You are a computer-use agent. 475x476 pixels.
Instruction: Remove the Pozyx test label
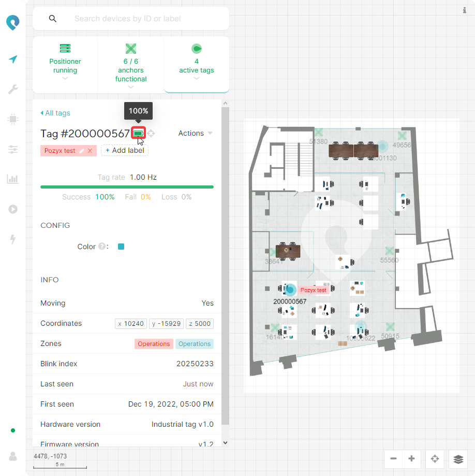click(90, 151)
